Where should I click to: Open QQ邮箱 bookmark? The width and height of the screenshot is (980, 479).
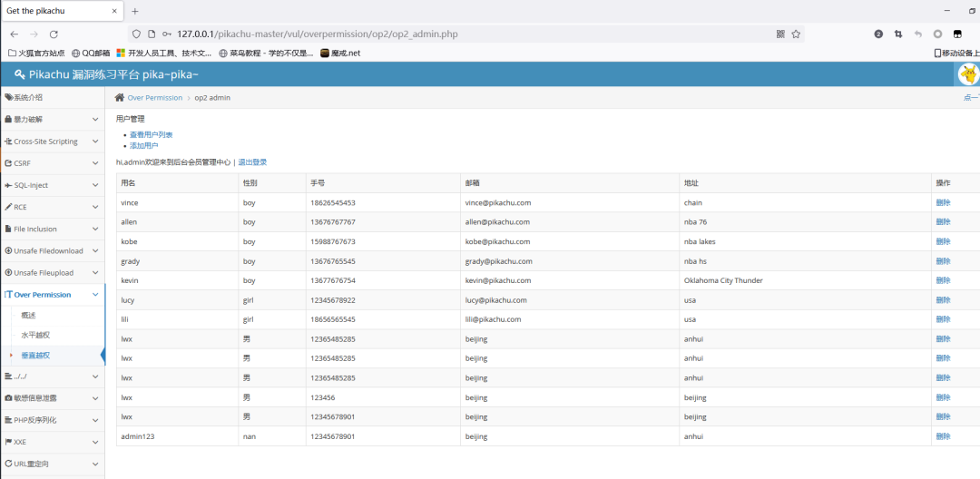coord(92,54)
